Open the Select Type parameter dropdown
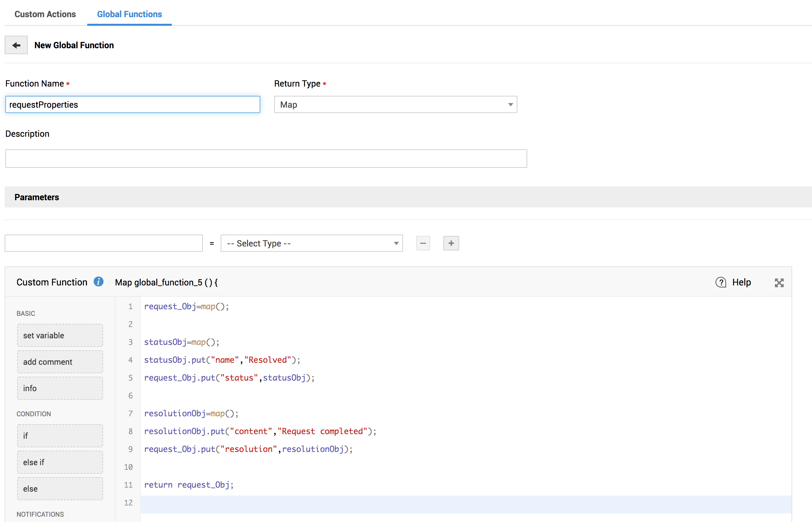Image resolution: width=812 pixels, height=522 pixels. [x=312, y=243]
